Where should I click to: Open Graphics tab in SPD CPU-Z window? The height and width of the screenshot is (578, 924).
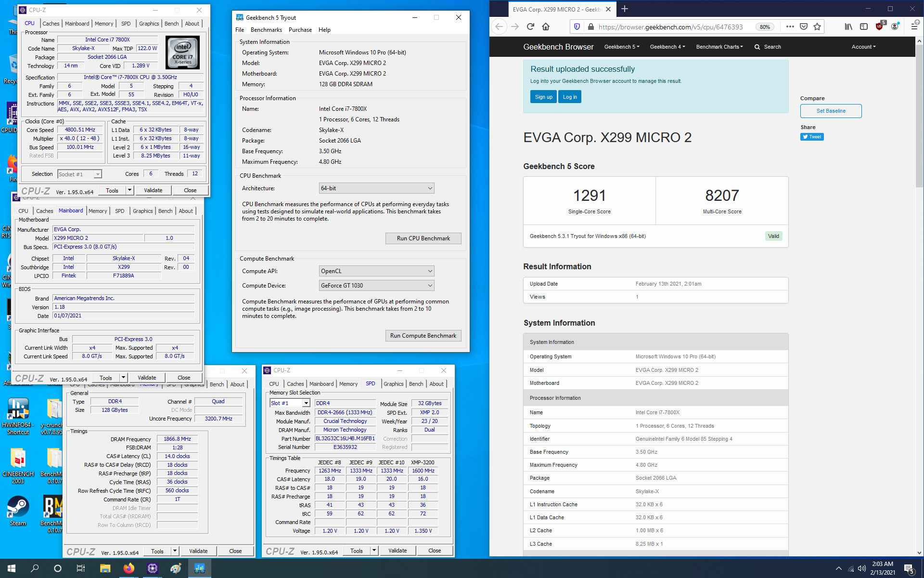(393, 384)
